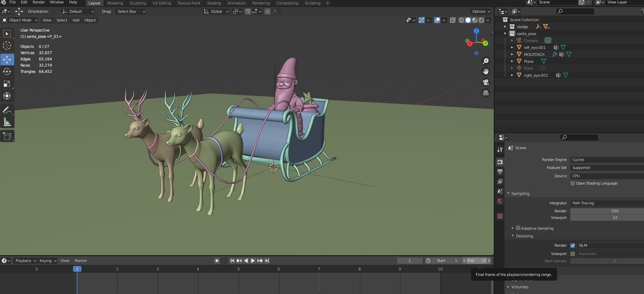Switch to the Animation workspace tab
Screen dimensions: 644x294
pos(236,3)
